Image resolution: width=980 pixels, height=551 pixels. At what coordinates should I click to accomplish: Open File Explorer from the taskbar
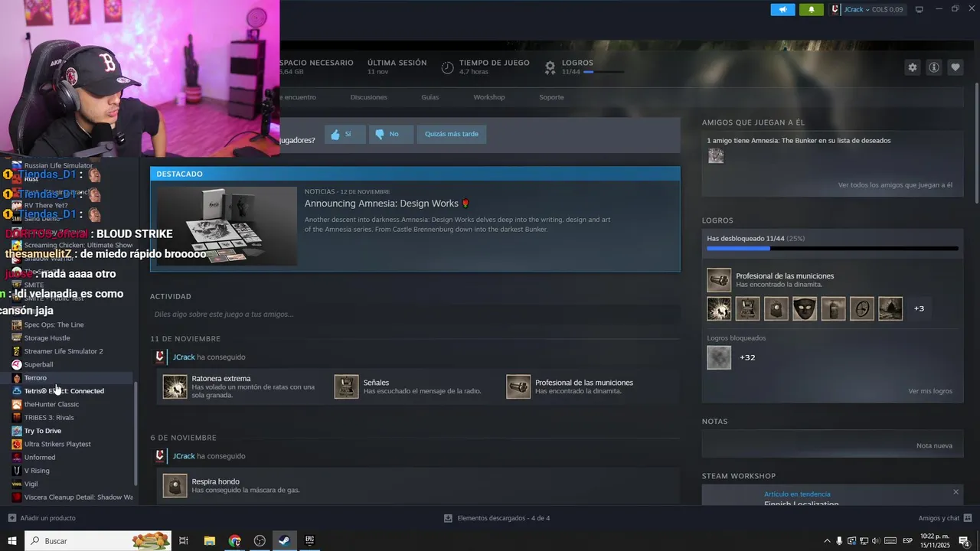209,541
